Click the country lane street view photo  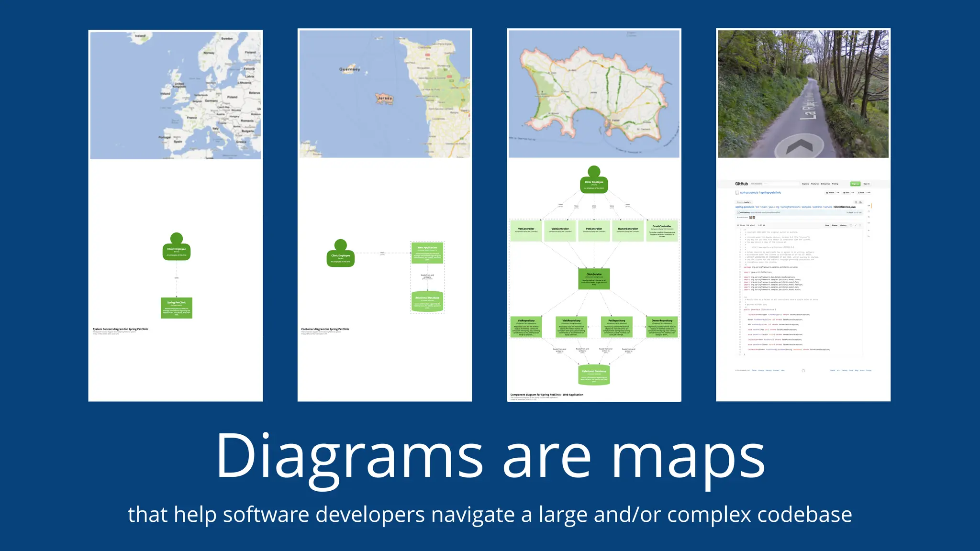(x=803, y=94)
